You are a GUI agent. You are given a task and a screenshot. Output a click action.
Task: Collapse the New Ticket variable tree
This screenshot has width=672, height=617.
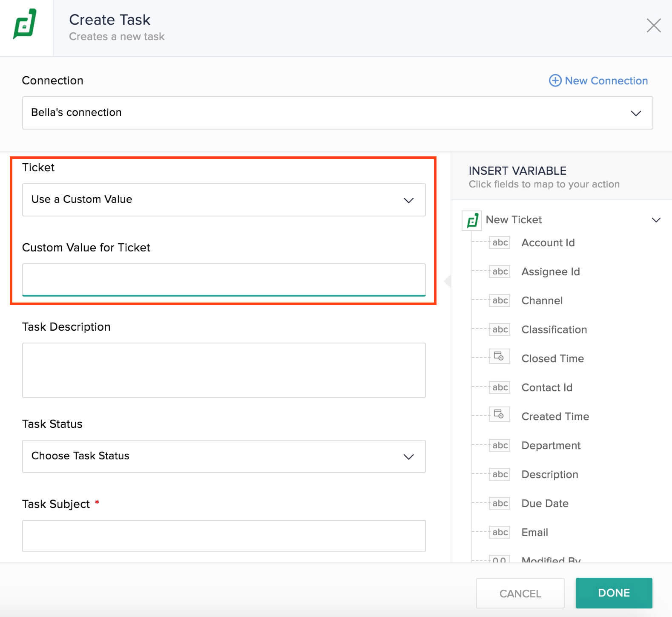pos(656,220)
